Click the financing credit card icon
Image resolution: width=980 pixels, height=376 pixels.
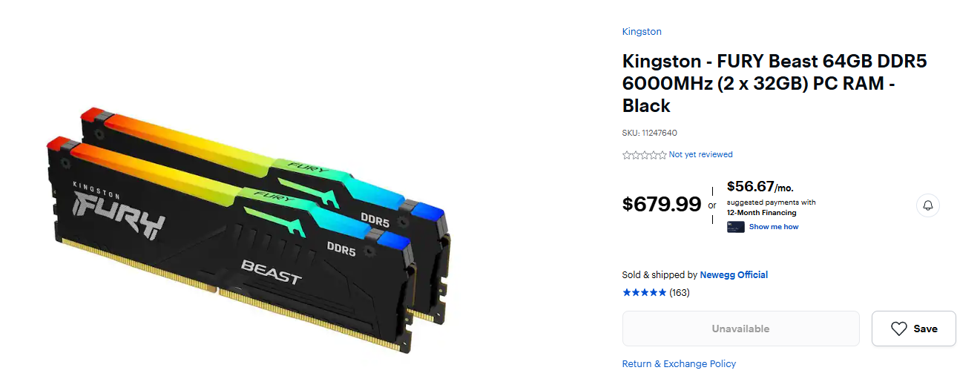point(735,227)
